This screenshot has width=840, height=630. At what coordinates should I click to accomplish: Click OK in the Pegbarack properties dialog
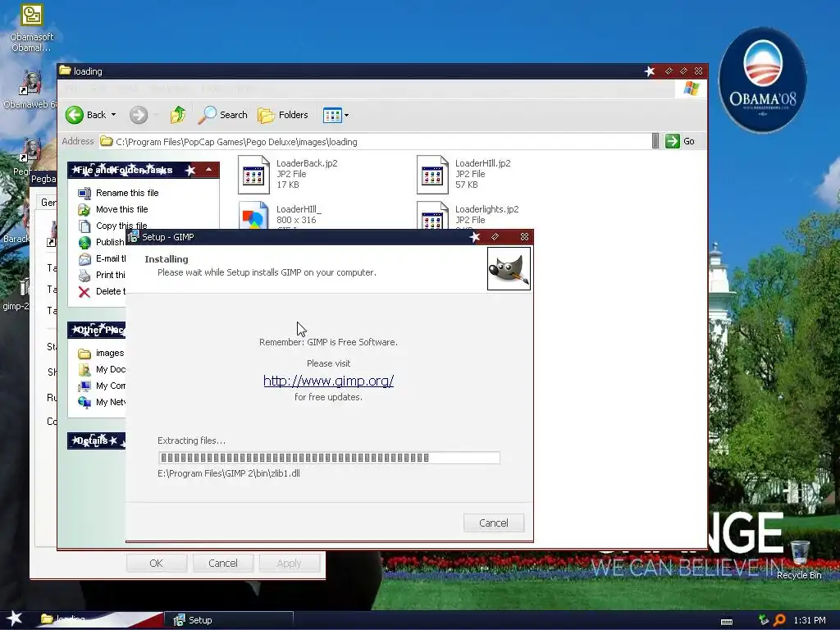(x=157, y=563)
